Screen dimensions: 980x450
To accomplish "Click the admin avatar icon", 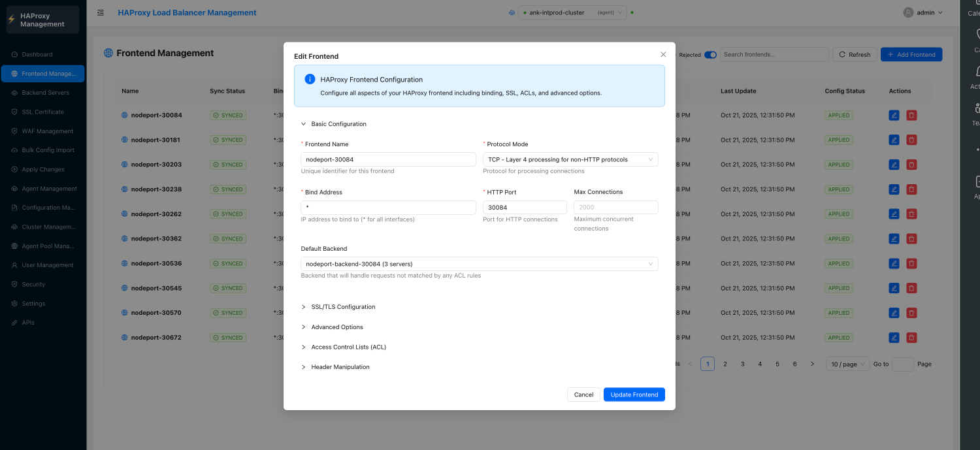I will click(x=908, y=12).
